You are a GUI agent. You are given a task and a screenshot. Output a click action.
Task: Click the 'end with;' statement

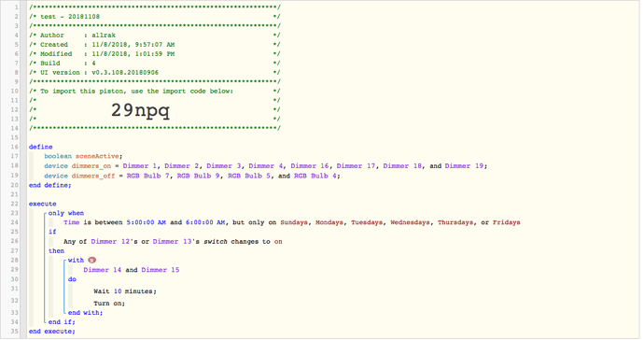86,313
